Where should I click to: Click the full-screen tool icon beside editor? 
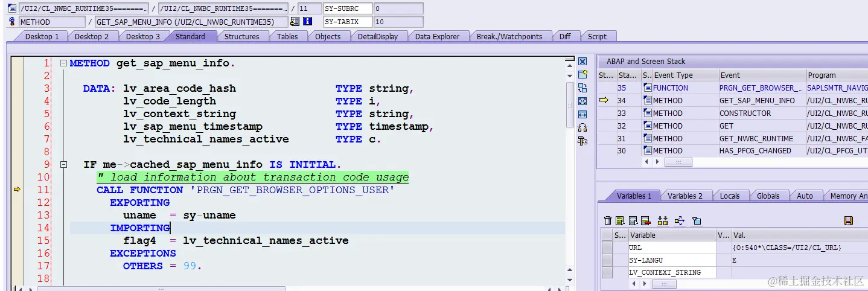(582, 101)
